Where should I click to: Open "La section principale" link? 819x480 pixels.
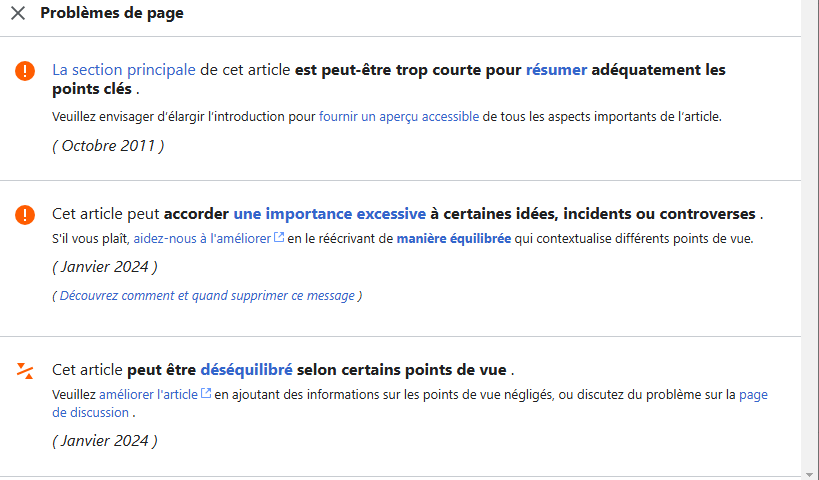124,70
